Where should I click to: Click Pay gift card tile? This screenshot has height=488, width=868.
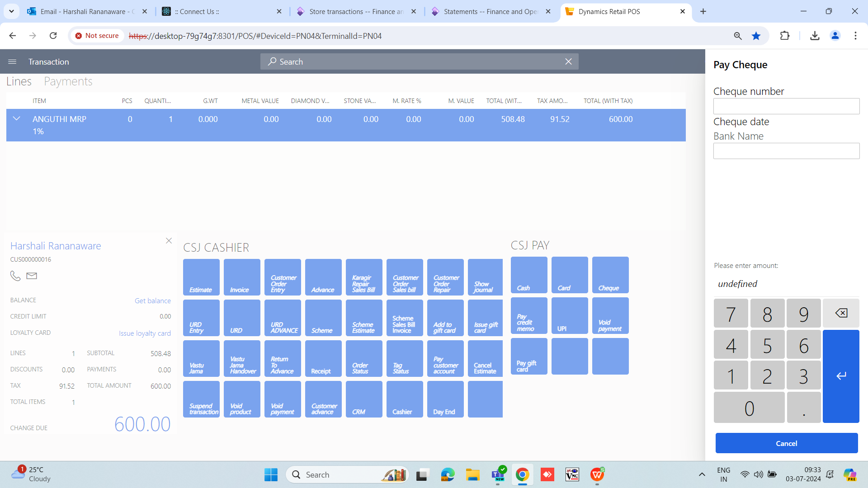point(529,356)
